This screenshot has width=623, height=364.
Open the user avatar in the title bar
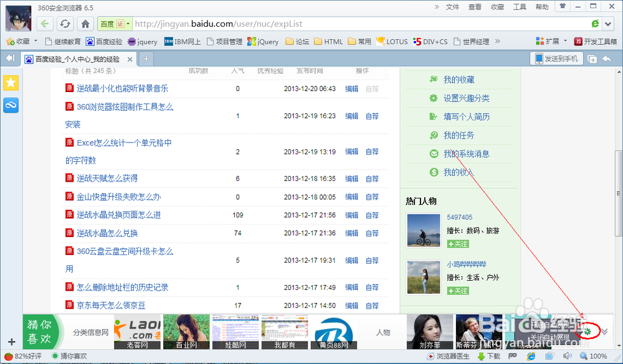coord(18,18)
